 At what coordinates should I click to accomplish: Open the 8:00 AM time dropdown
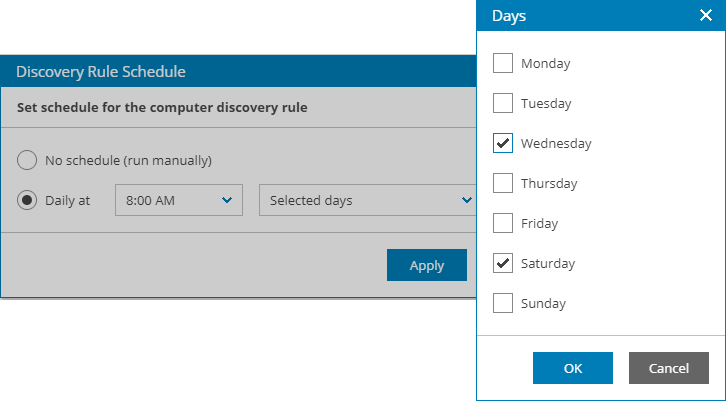tap(179, 200)
